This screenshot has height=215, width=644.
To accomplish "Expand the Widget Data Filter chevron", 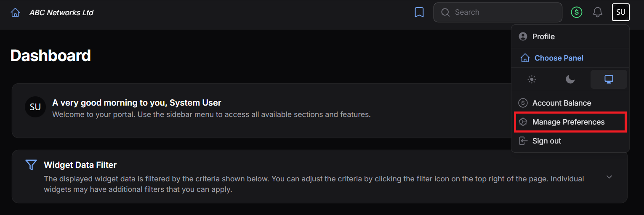I will (x=609, y=177).
